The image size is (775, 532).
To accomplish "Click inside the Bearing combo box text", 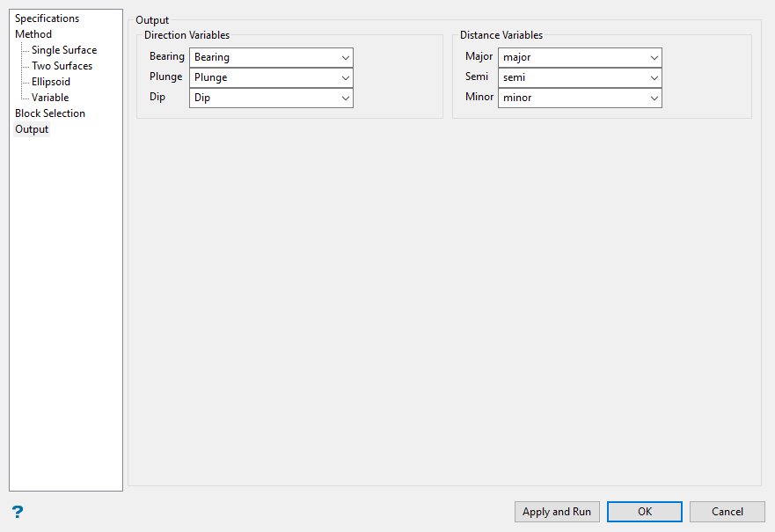I will [x=211, y=57].
